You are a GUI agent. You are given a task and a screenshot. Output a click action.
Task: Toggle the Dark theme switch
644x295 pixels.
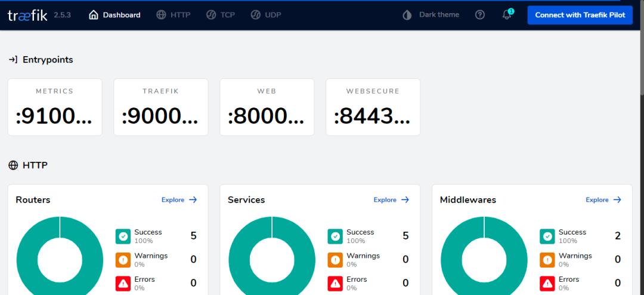(431, 15)
